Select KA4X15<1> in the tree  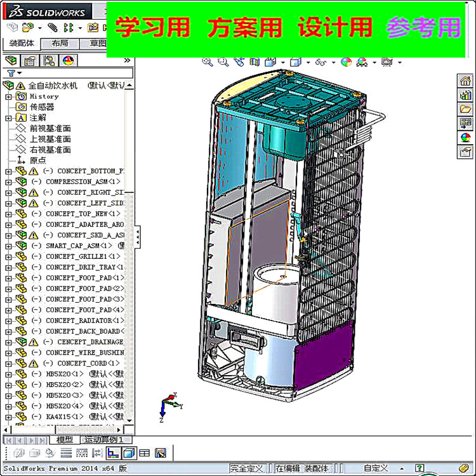point(64,417)
